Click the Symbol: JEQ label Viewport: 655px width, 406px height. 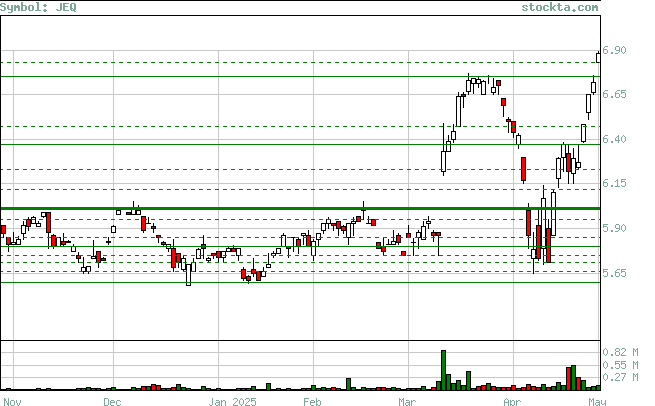point(38,7)
